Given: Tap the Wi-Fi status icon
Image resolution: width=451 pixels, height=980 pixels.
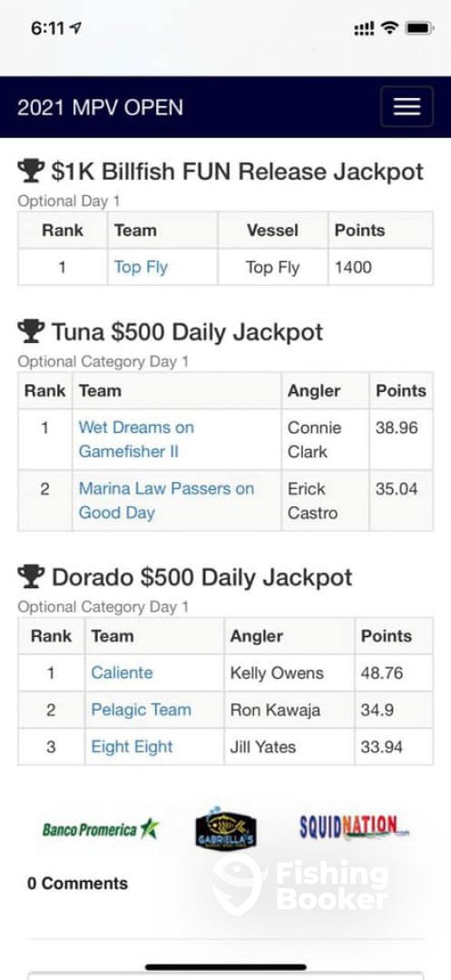Looking at the screenshot, I should [390, 28].
